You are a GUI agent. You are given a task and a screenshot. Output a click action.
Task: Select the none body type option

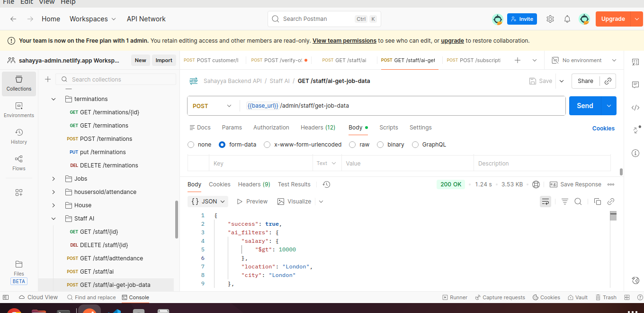[191, 145]
